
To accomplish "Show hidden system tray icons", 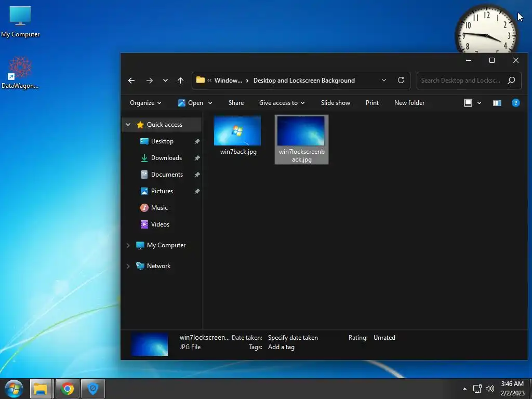I will click(464, 389).
